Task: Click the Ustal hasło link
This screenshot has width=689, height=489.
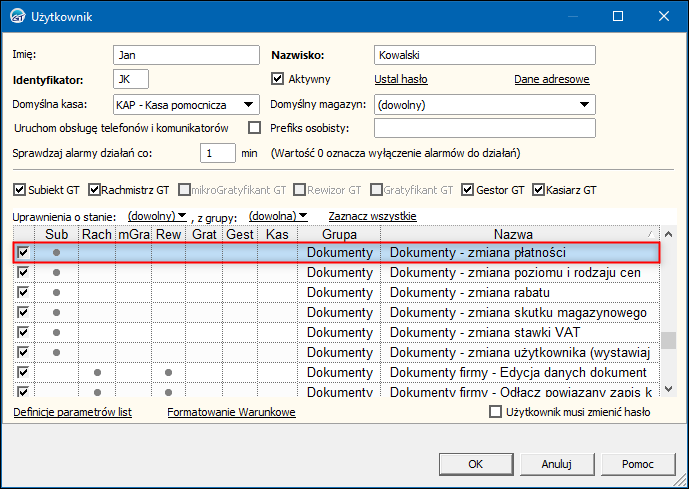Action: (401, 79)
